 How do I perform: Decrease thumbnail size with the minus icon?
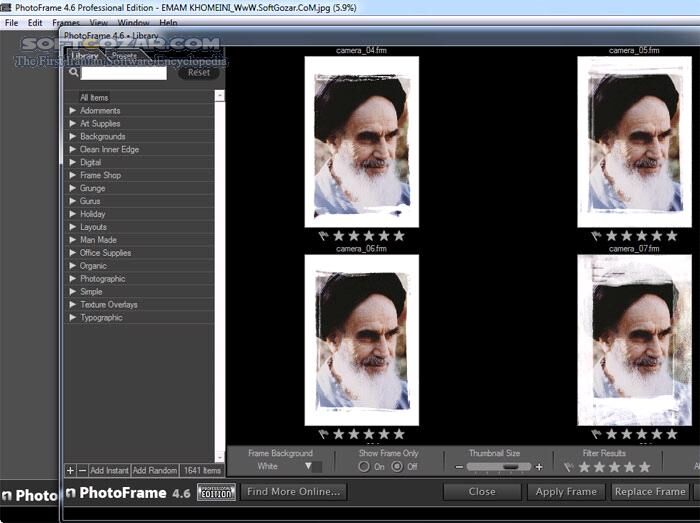(459, 467)
